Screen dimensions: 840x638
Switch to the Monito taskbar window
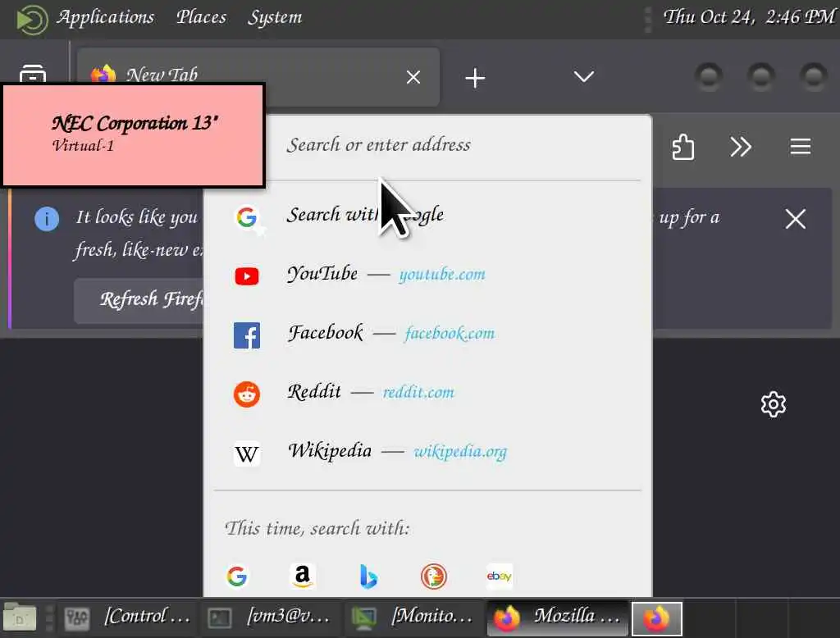[x=414, y=617]
